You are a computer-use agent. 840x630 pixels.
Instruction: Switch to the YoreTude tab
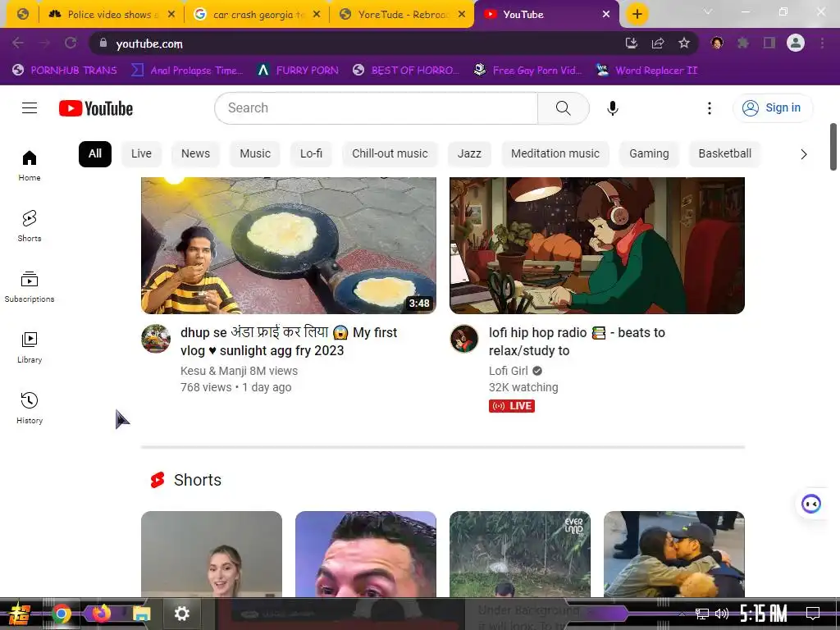coord(401,15)
